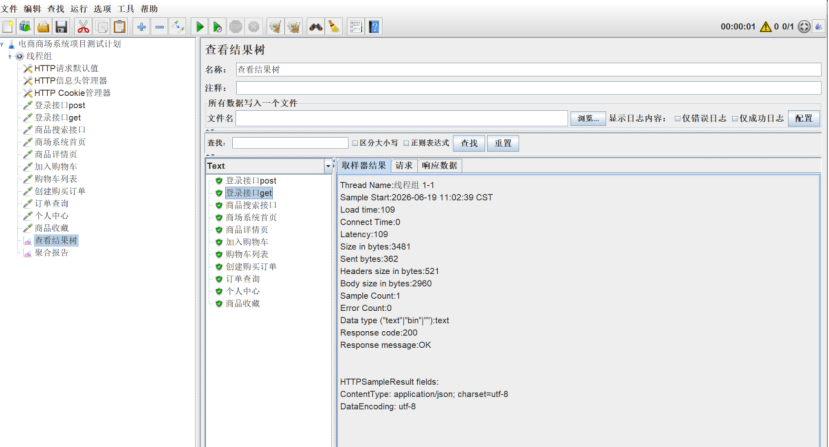Click the 重置 button
This screenshot has width=829, height=447.
(x=503, y=143)
